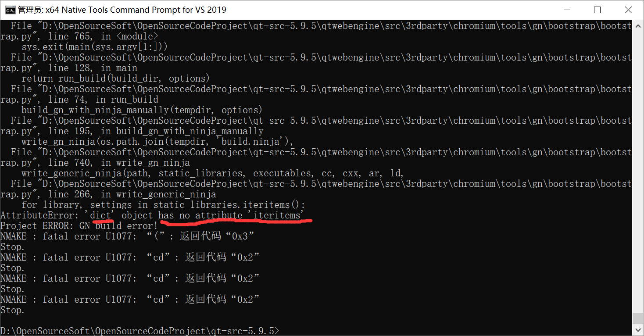644x336 pixels.
Task: Click the scrollbar up arrow
Action: 639,25
